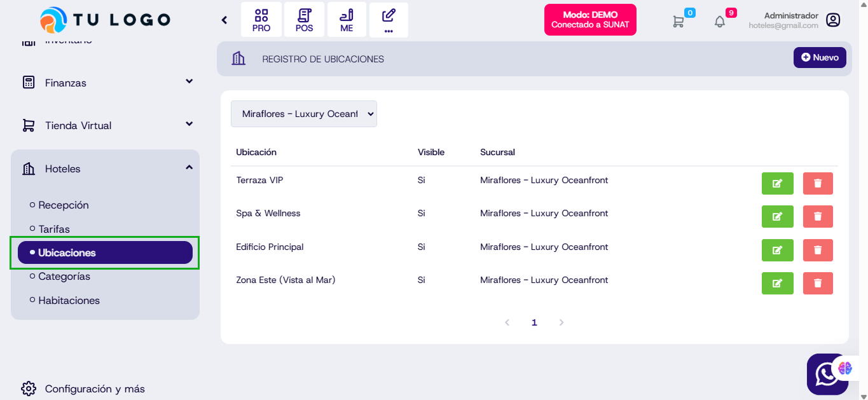Open the POS shortcut tile
868x400 pixels.
pyautogui.click(x=304, y=20)
